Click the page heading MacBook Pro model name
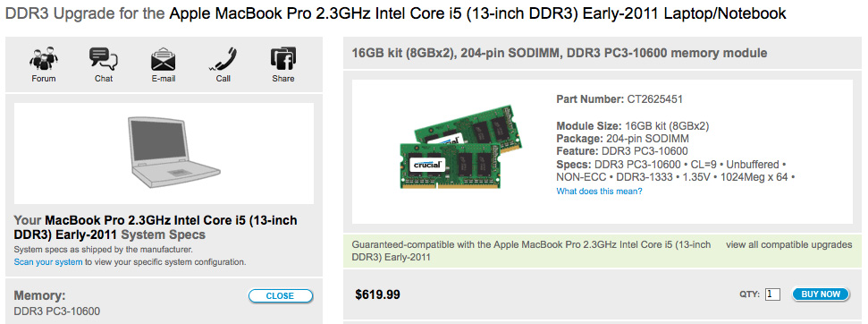 coord(477,13)
